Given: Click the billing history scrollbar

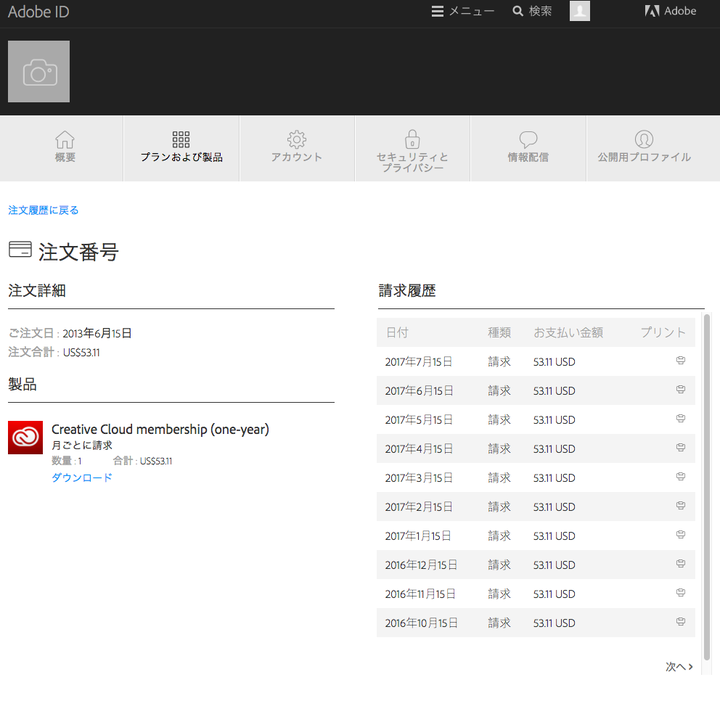Looking at the screenshot, I should (707, 487).
